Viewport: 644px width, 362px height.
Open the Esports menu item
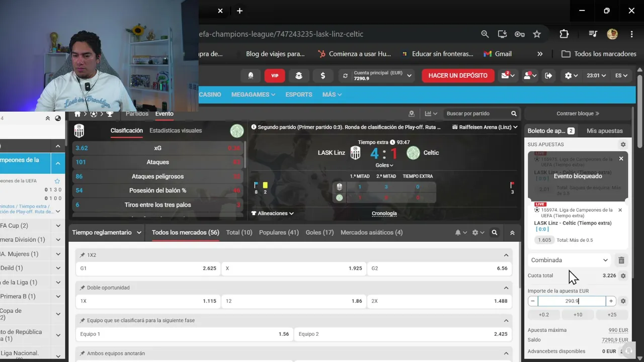299,95
